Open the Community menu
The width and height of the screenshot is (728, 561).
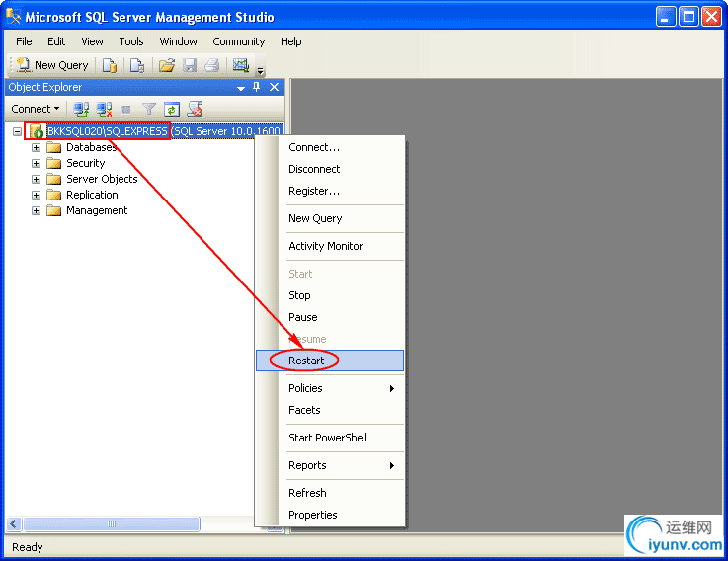(239, 41)
